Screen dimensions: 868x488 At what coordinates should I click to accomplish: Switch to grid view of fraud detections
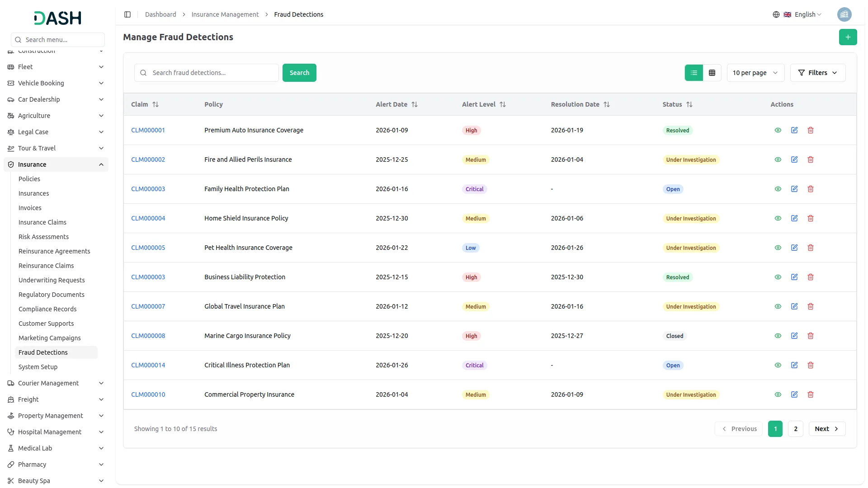712,73
